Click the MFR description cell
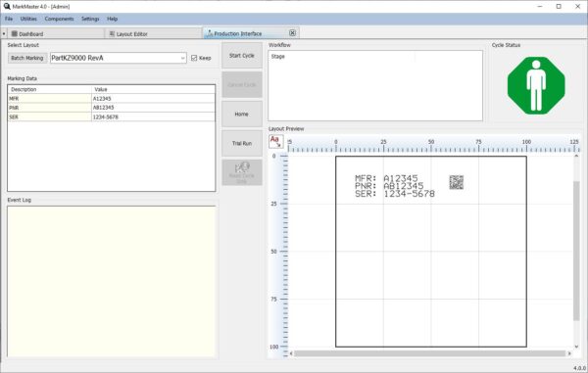 click(x=50, y=99)
